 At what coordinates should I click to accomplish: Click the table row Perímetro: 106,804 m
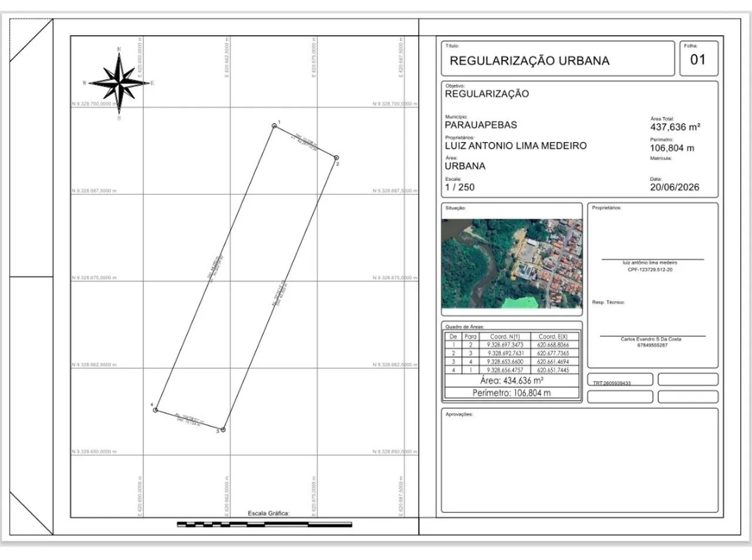point(512,393)
